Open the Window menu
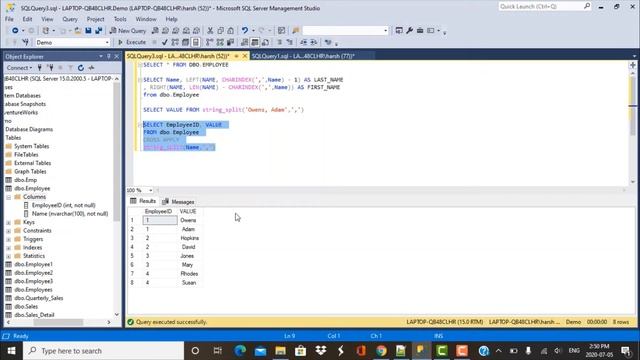Image resolution: width=640 pixels, height=360 pixels. pyautogui.click(x=146, y=19)
